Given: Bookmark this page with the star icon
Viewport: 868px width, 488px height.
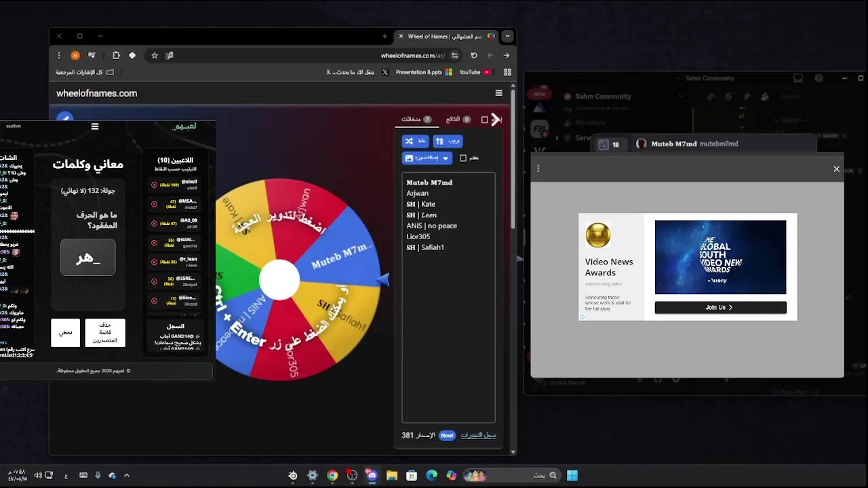Looking at the screenshot, I should tap(155, 56).
